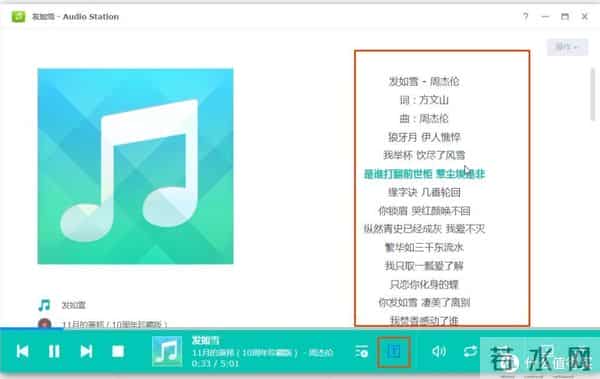Open the play queue list icon

coord(362,351)
